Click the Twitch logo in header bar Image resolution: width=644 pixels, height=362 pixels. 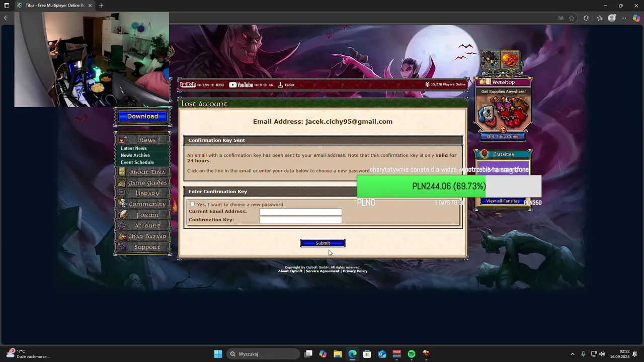click(188, 84)
